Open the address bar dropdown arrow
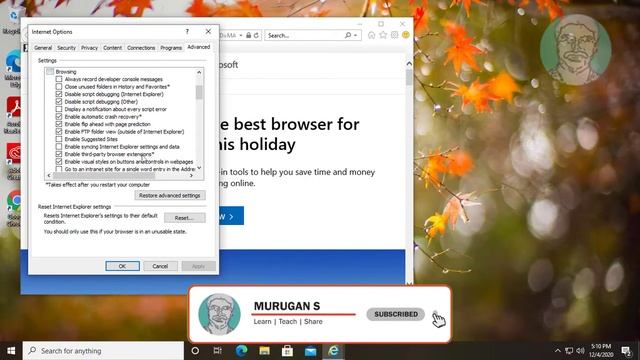Viewport: 640px width, 360px height. pos(241,36)
